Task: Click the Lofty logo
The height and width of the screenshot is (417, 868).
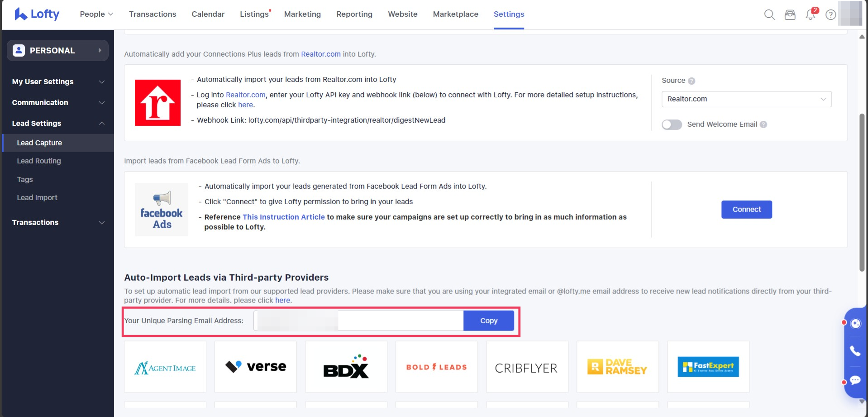Action: tap(37, 14)
